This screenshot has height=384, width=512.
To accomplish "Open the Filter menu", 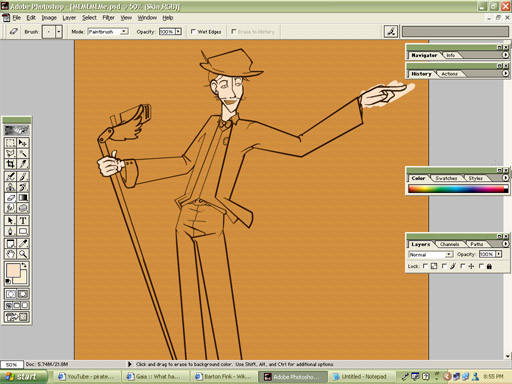I will tap(108, 18).
